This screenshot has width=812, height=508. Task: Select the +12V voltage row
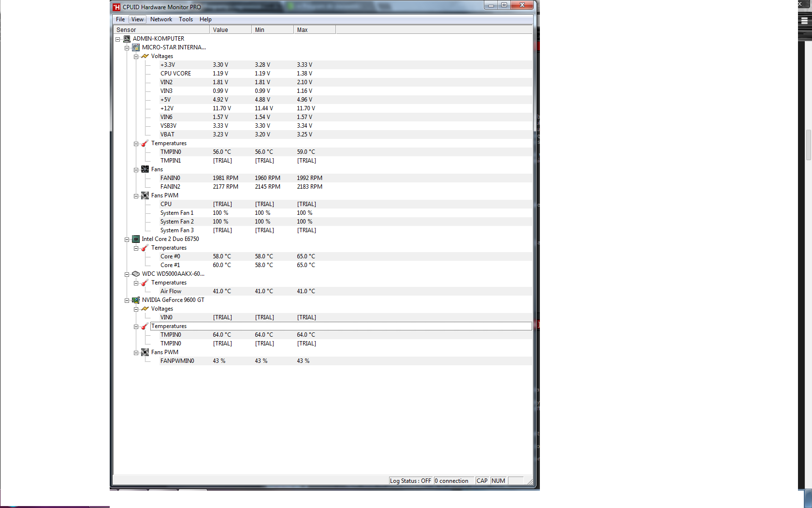point(346,108)
